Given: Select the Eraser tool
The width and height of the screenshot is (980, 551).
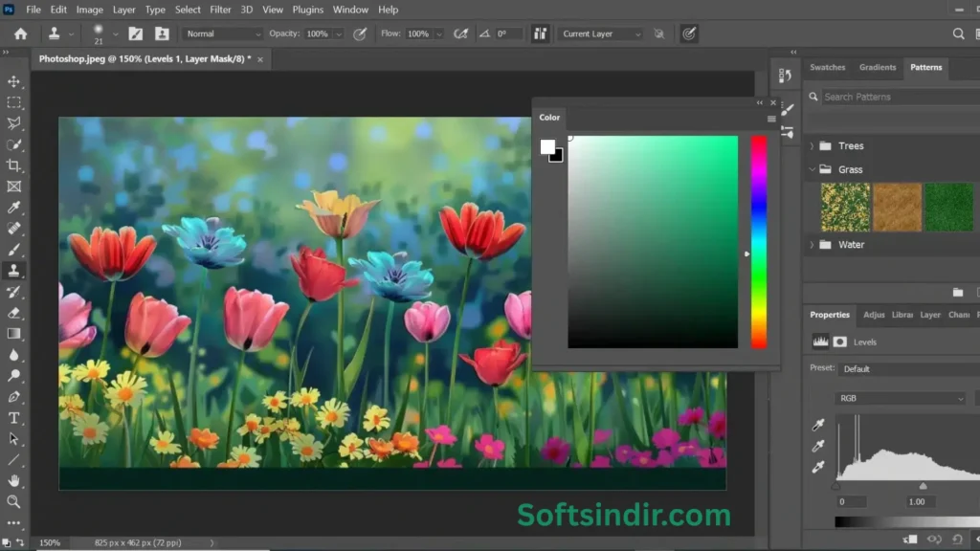Looking at the screenshot, I should pos(14,313).
